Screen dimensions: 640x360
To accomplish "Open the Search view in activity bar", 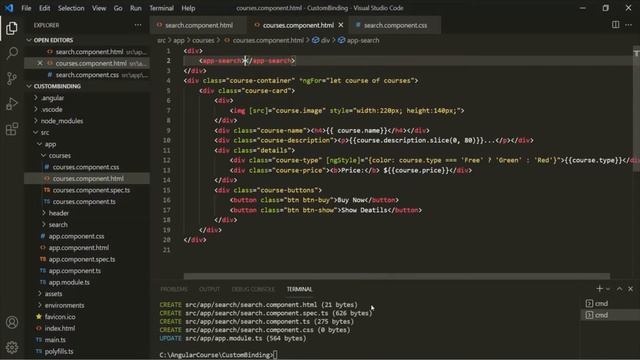I will [x=12, y=53].
